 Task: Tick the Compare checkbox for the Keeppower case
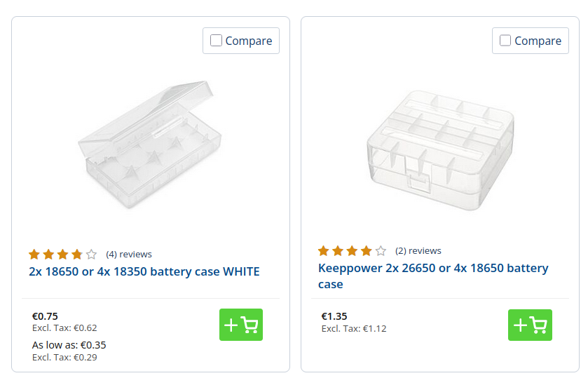tap(505, 41)
